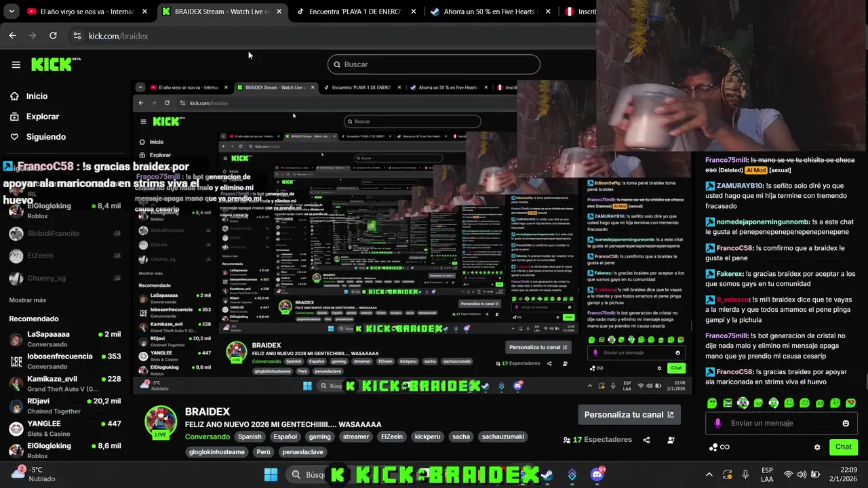Select the peruesIaclave tag

tap(303, 452)
